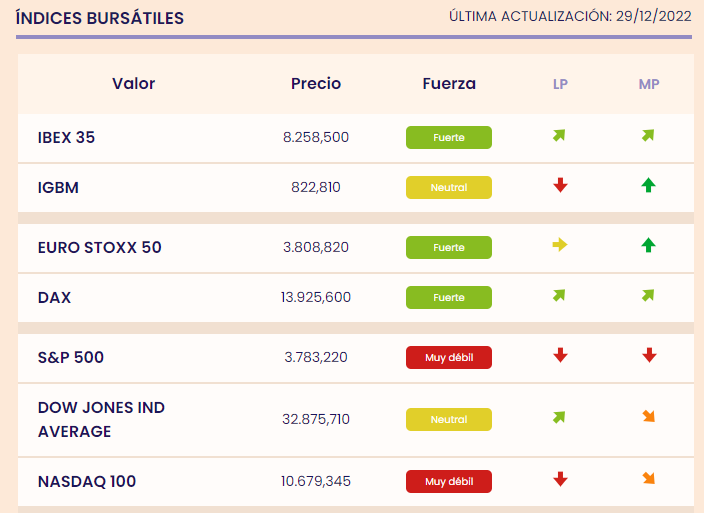Open the DOW JONES IND AVERAGE entry
704x513 pixels.
coord(101,419)
